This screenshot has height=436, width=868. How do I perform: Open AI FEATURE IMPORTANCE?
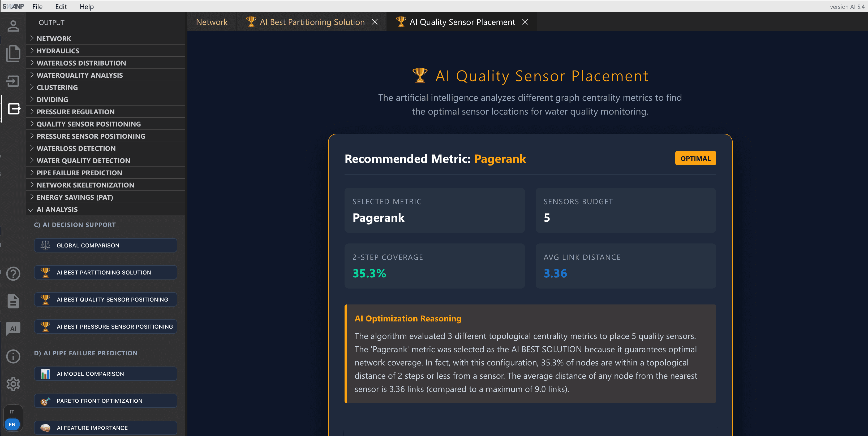(105, 428)
